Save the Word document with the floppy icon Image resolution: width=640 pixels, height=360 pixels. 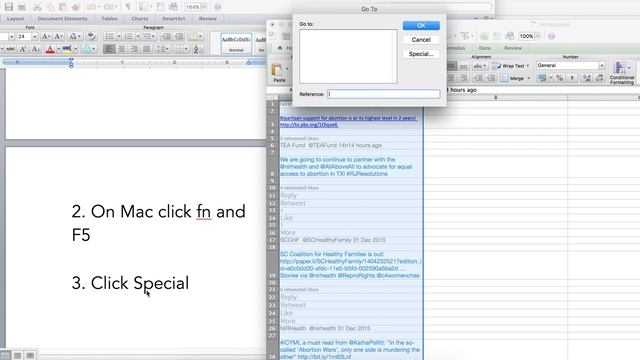click(9, 7)
